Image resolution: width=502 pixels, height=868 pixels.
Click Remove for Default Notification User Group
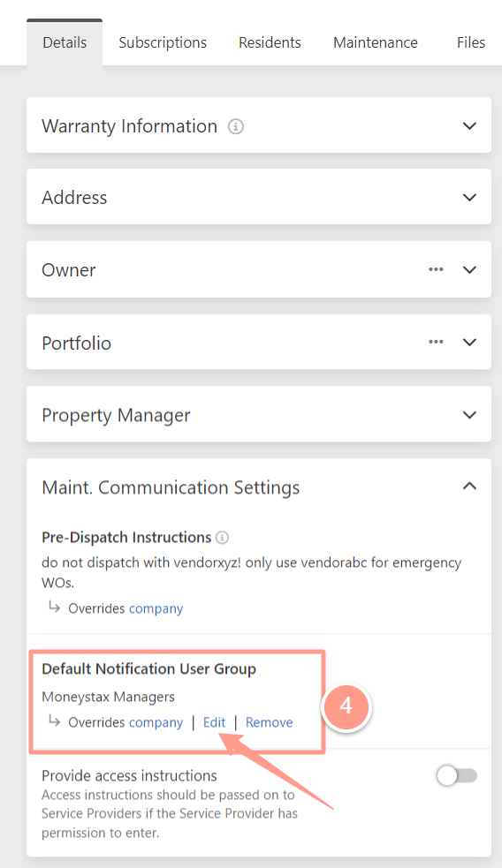[x=270, y=722]
